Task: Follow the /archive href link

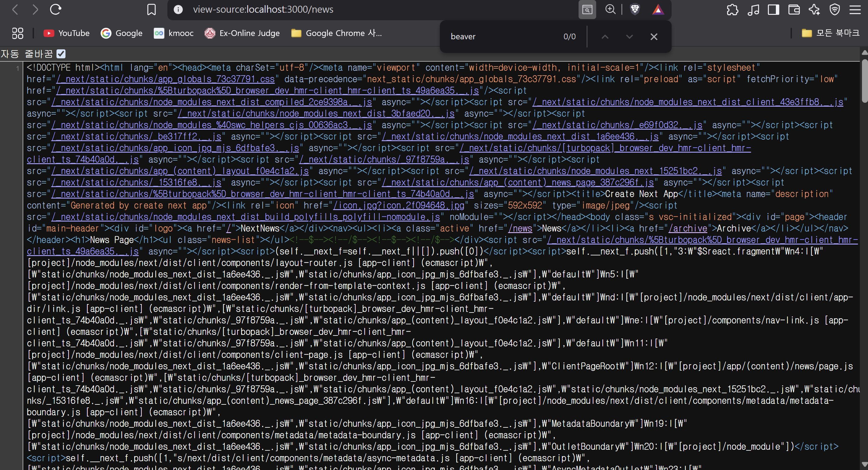Action: [x=687, y=228]
